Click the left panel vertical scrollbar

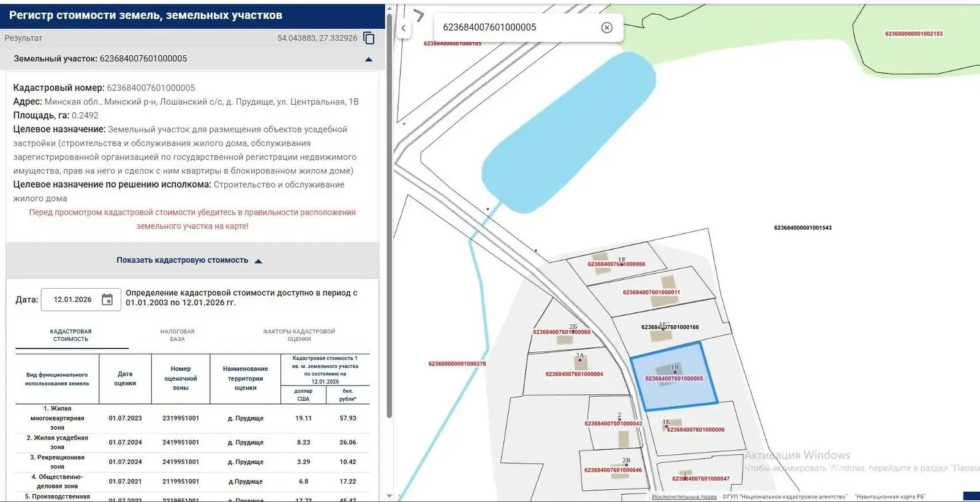(390, 215)
